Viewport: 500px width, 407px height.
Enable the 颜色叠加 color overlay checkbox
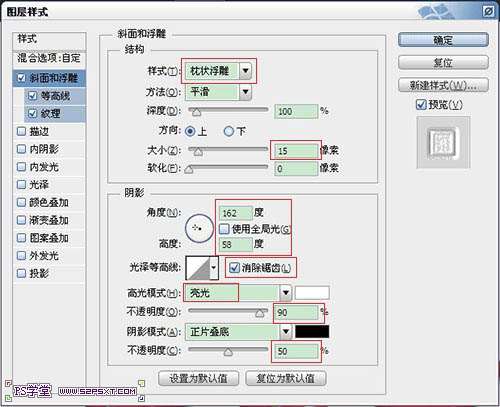point(21,202)
